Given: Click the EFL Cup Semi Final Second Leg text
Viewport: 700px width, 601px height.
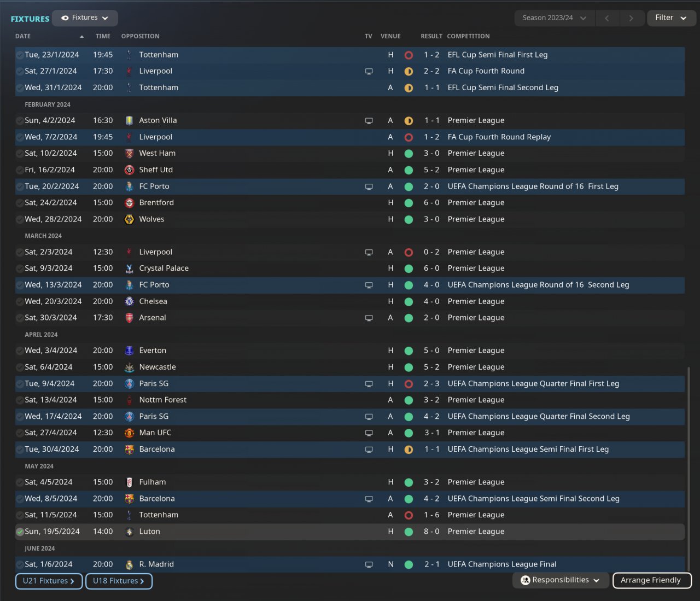Looking at the screenshot, I should [503, 87].
